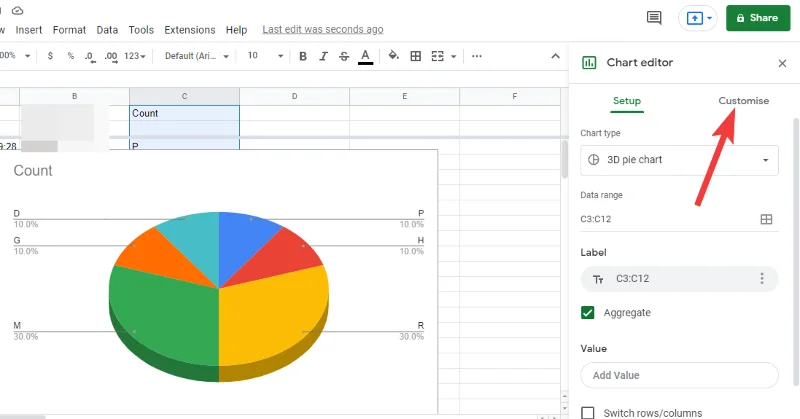Screen dimensions: 800x419
Task: Click the sheet vertical scrollbar thumb
Action: pos(564,159)
